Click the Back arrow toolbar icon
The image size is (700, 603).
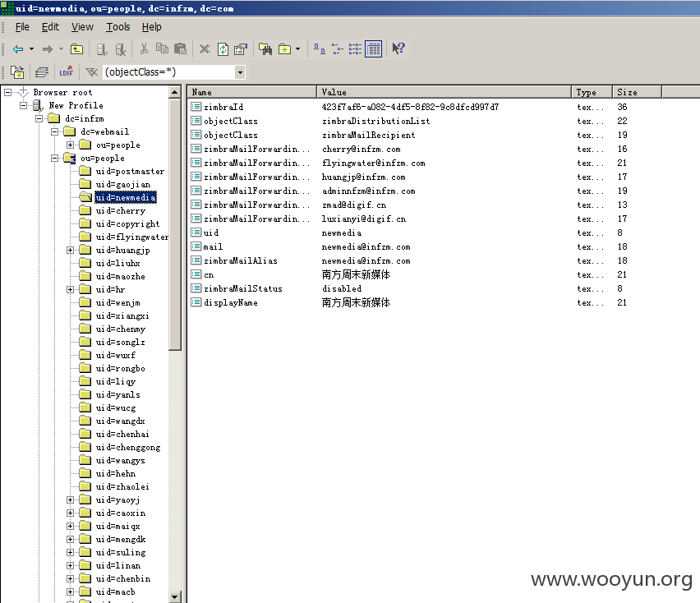pyautogui.click(x=18, y=49)
